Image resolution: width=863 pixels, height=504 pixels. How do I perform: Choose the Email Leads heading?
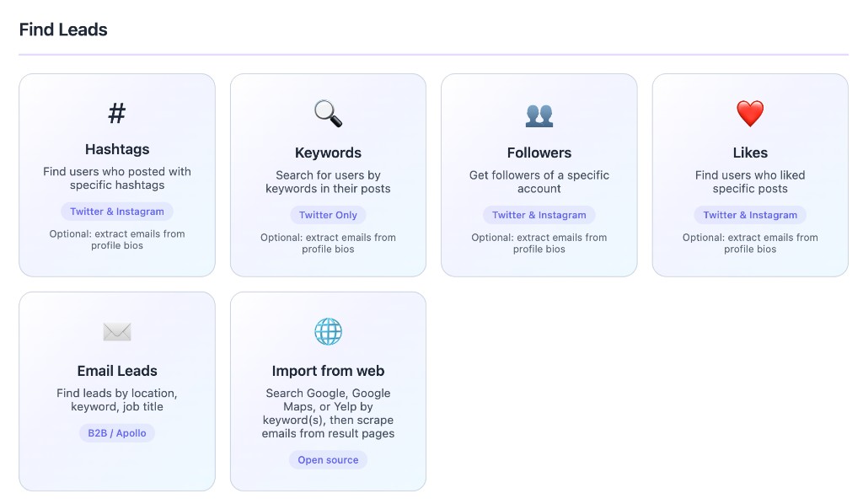(x=117, y=371)
